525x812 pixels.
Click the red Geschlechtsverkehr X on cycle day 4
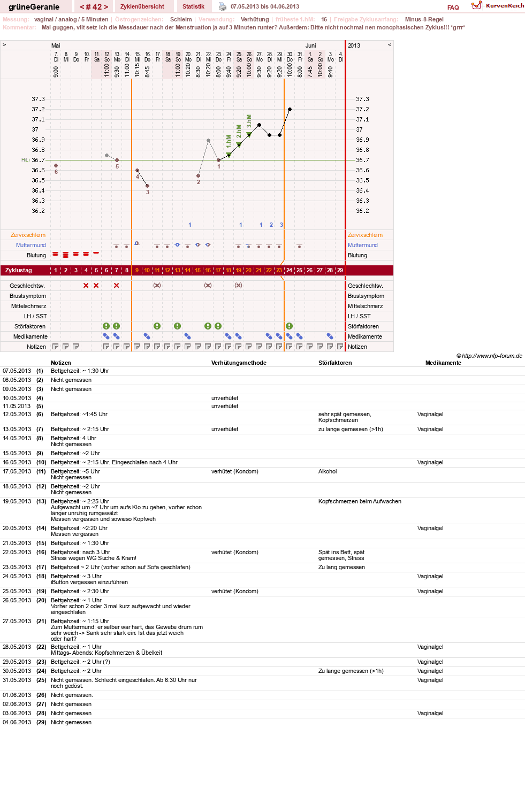[x=86, y=286]
